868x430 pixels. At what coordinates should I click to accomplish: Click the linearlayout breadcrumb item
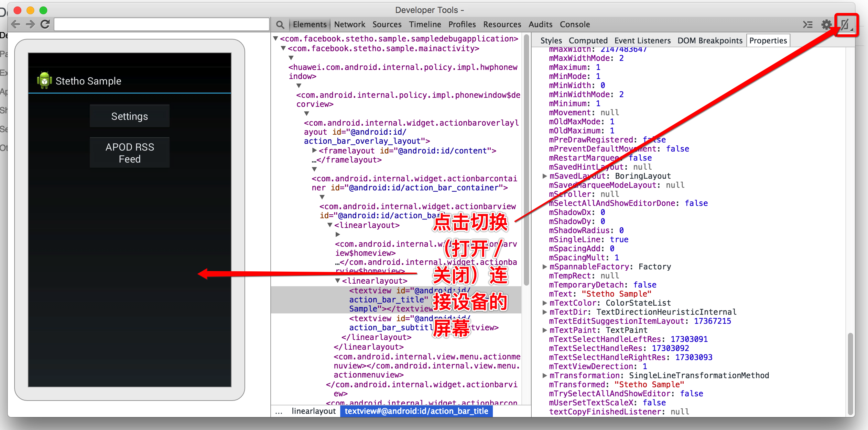(x=313, y=411)
